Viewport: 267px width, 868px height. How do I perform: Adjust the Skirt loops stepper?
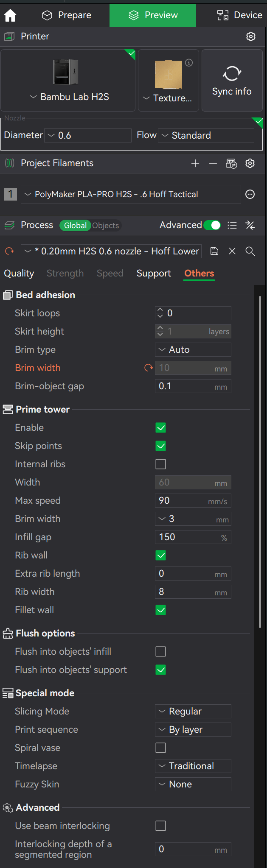tap(160, 313)
